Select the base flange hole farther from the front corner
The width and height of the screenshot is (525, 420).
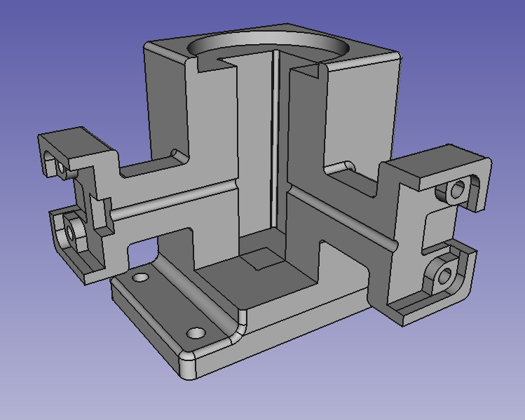pos(141,278)
